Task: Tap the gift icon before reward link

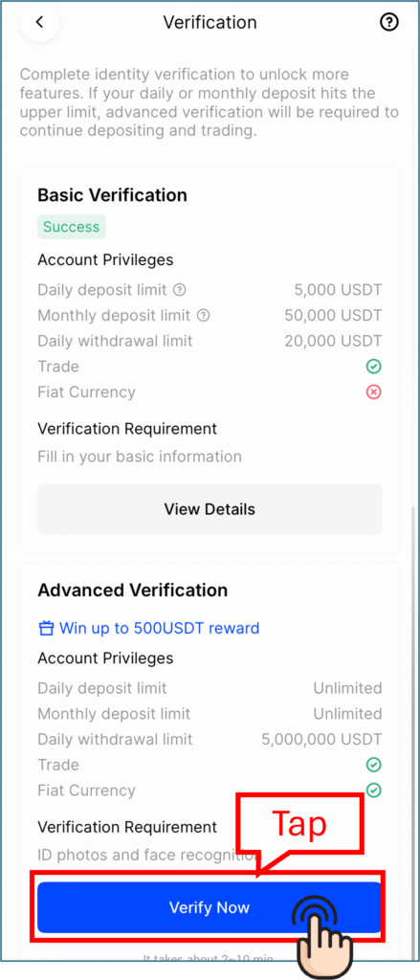Action: (46, 628)
